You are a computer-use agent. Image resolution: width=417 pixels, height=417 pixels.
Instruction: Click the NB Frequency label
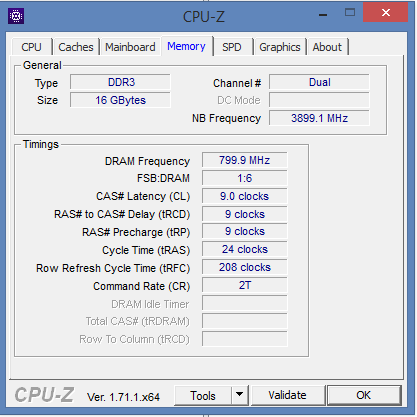[x=226, y=118]
